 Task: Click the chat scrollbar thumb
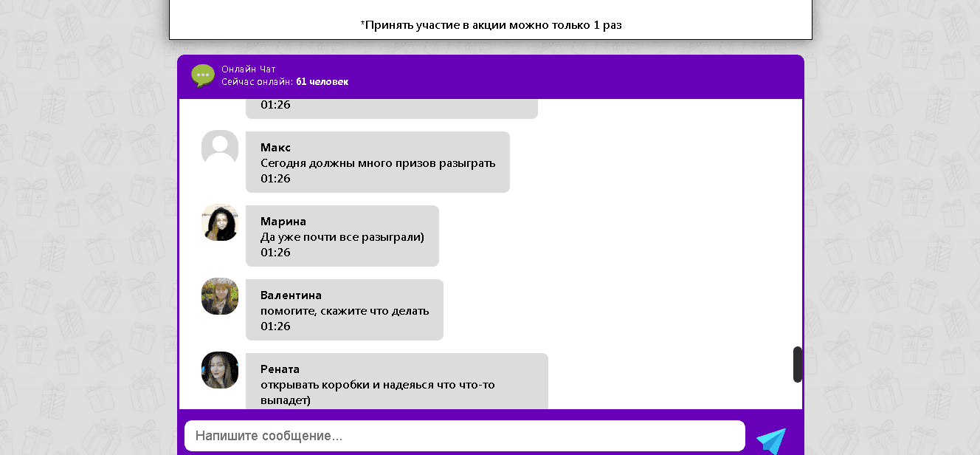pos(797,363)
